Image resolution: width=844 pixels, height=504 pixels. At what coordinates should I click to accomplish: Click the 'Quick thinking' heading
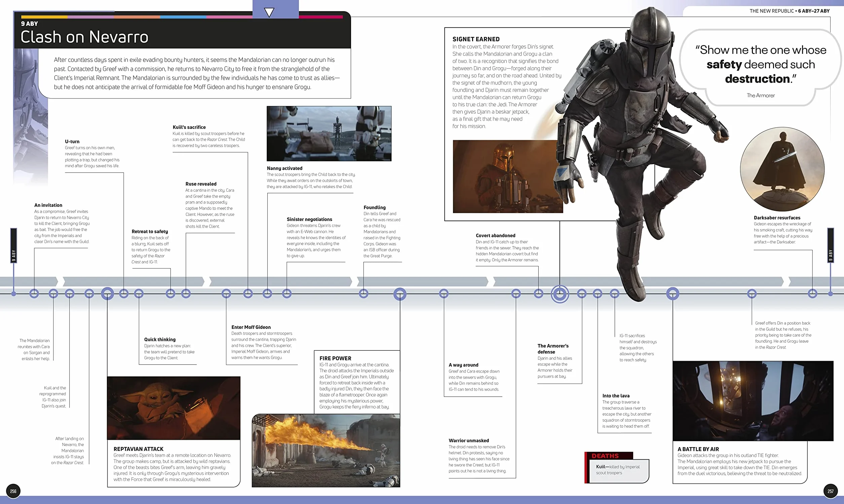click(x=160, y=339)
